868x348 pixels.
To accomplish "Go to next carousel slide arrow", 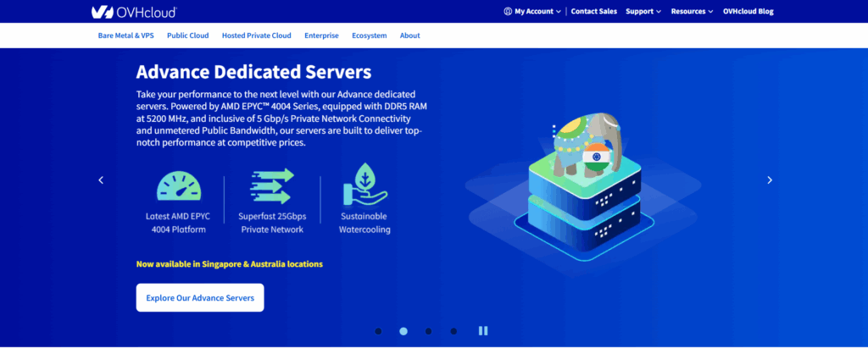I will pyautogui.click(x=770, y=180).
